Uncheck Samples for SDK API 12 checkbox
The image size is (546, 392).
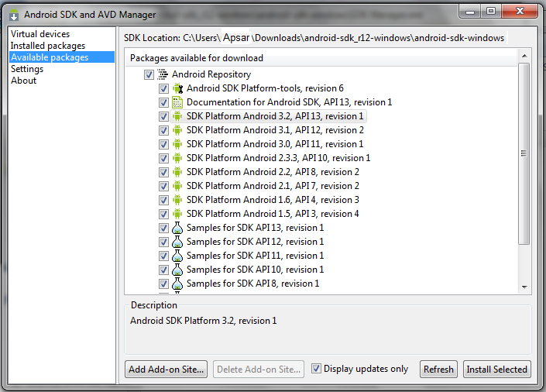[163, 242]
